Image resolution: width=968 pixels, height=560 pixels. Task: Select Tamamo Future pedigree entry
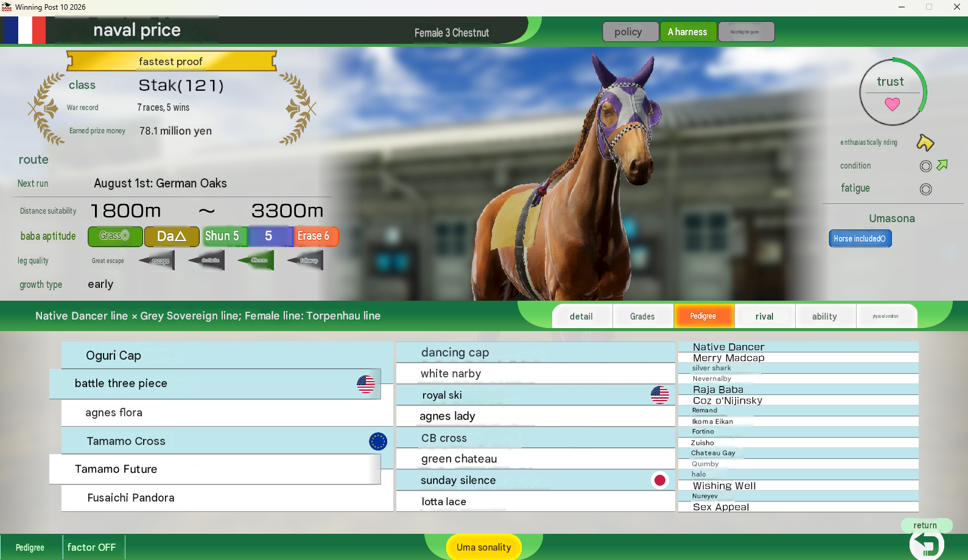pyautogui.click(x=215, y=469)
